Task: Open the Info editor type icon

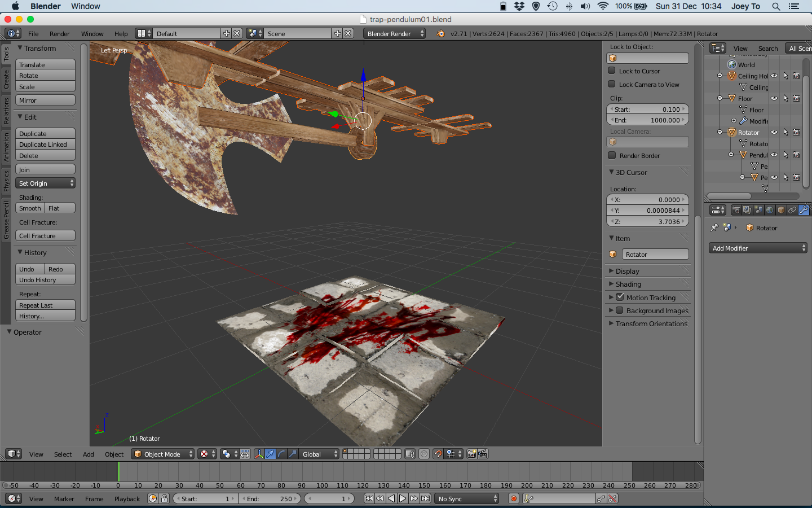Action: [x=13, y=33]
